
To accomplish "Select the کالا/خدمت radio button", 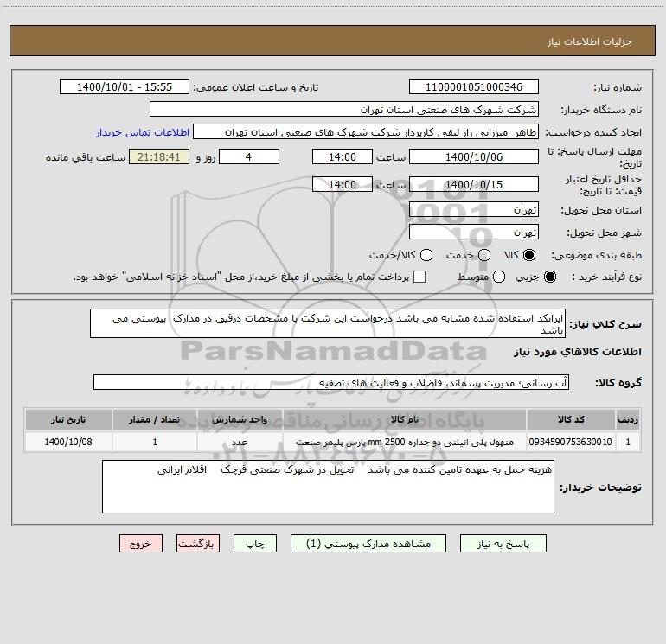I will (426, 255).
